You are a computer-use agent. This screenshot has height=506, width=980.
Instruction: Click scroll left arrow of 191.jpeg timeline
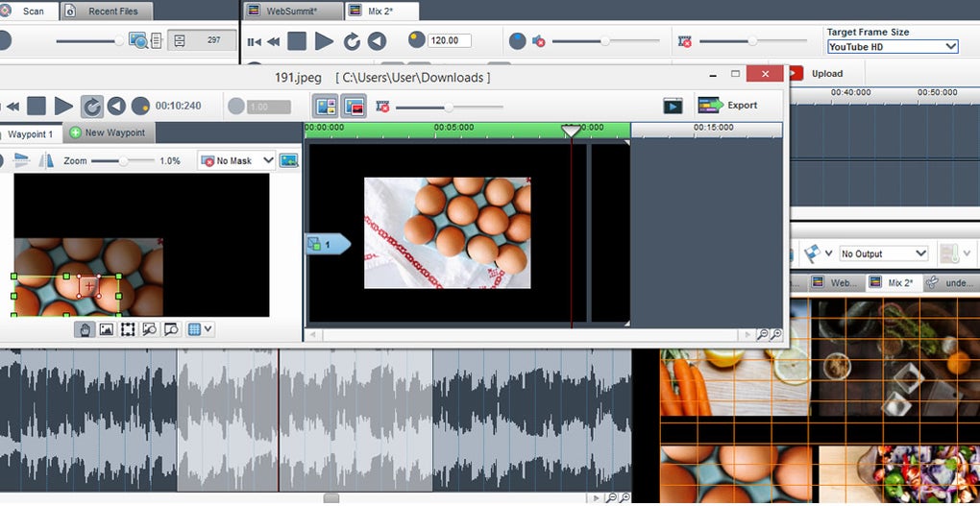[x=313, y=335]
